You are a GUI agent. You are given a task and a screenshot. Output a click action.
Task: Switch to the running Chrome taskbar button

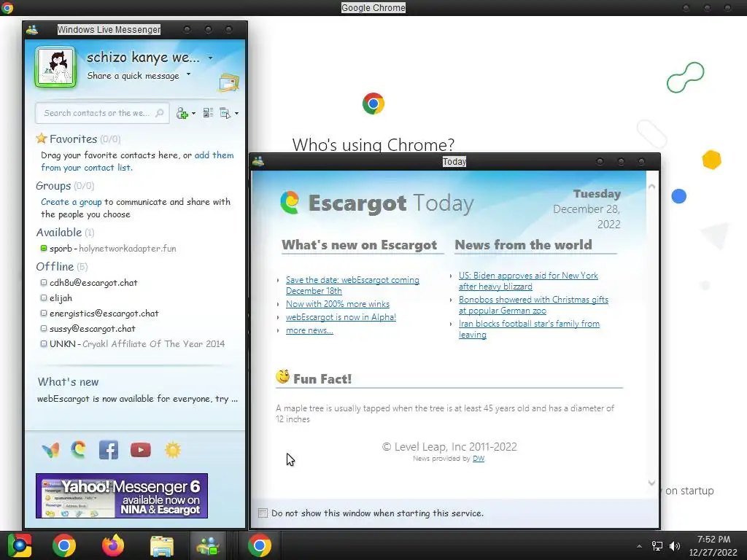click(259, 545)
